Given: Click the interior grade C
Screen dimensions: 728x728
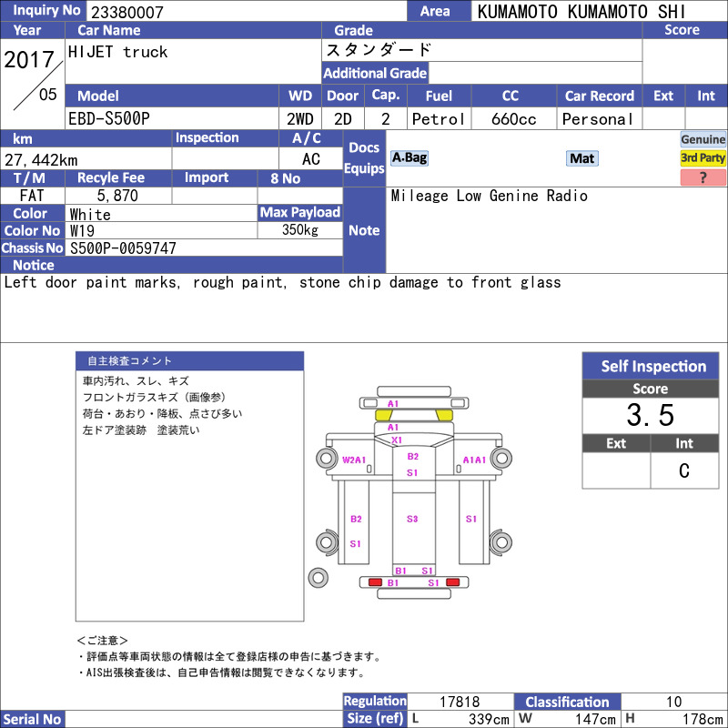Looking at the screenshot, I should [x=684, y=470].
